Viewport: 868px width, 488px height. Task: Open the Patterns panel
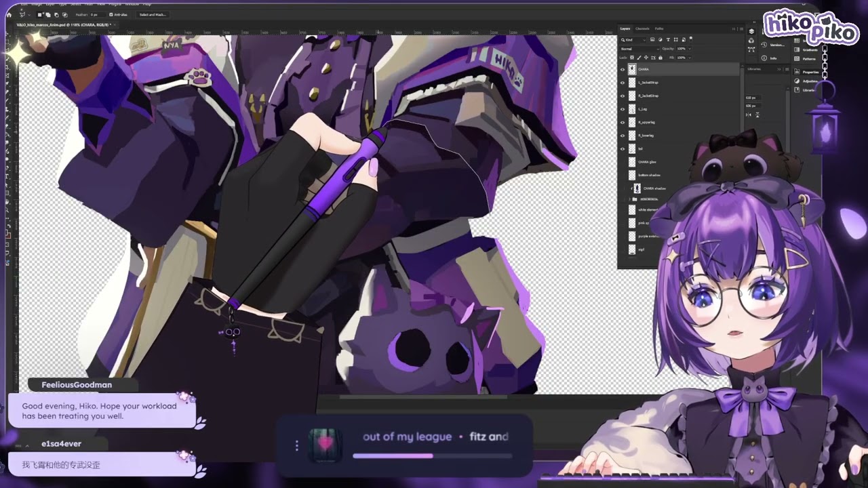coord(807,59)
